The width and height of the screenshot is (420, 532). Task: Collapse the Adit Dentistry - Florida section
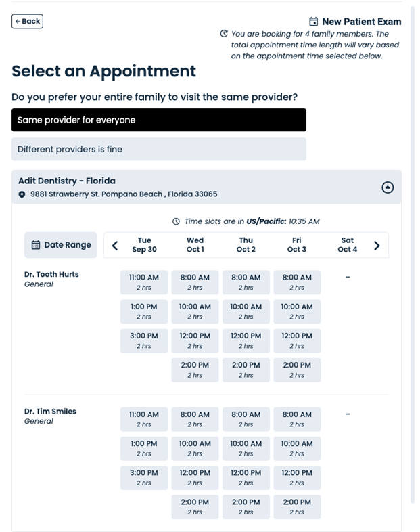point(388,187)
